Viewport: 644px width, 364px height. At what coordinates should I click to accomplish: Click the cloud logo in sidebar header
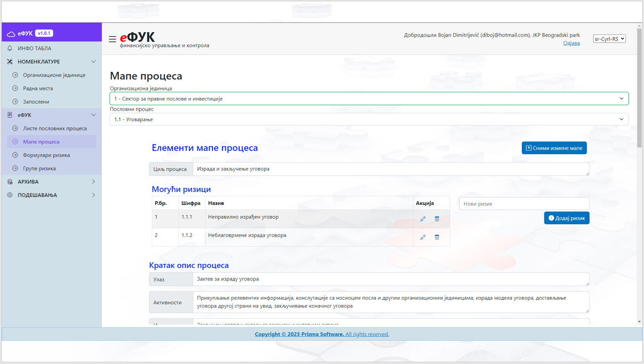[x=11, y=33]
